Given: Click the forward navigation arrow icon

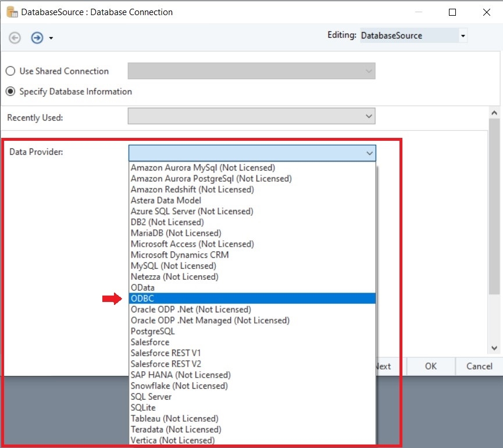Looking at the screenshot, I should tap(37, 38).
